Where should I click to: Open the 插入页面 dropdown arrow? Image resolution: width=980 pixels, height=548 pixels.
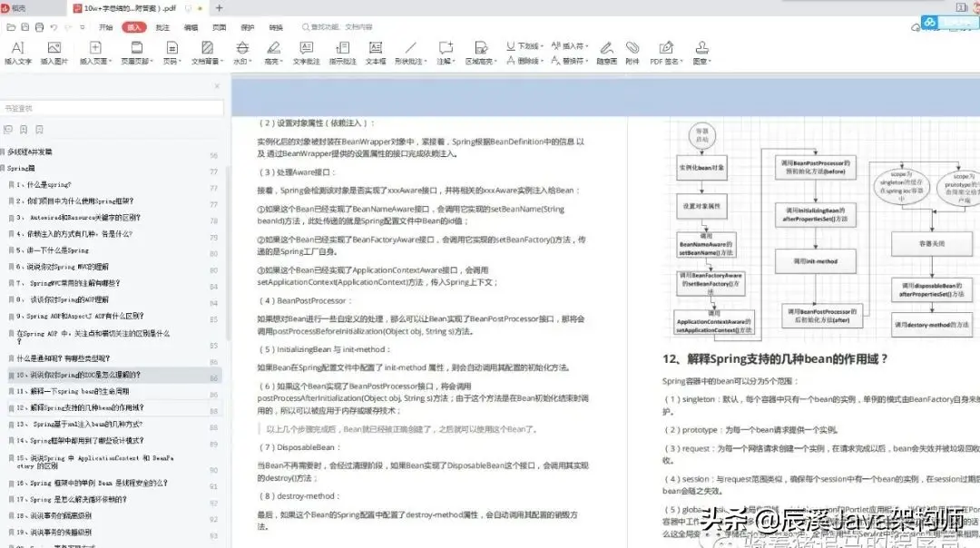point(111,61)
